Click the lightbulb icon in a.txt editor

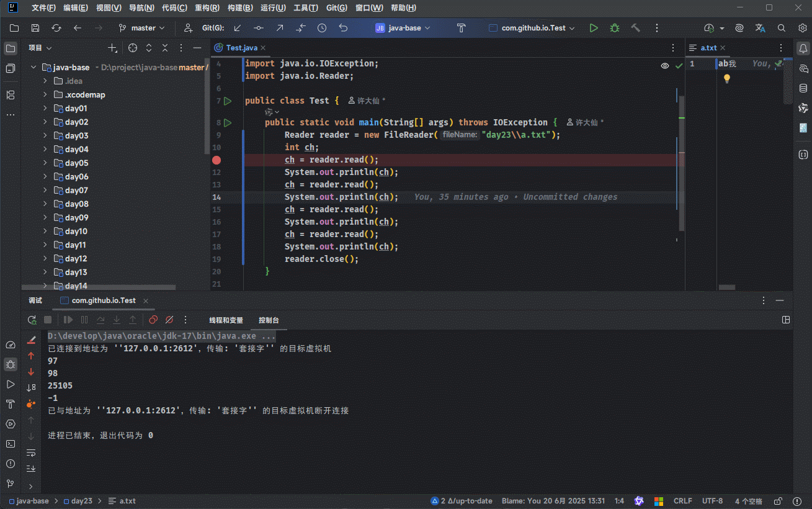click(x=727, y=79)
